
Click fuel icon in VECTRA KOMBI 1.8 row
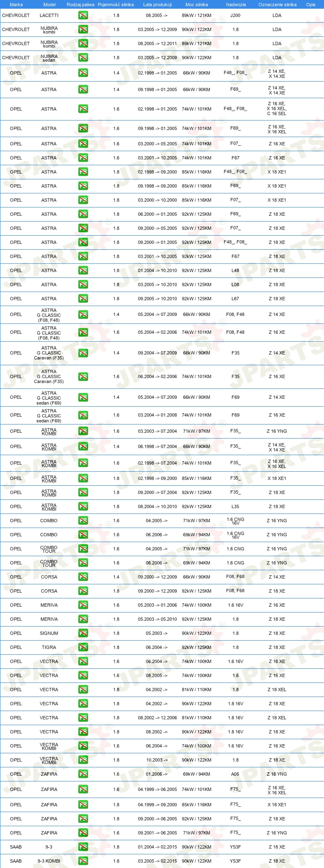pos(83,760)
